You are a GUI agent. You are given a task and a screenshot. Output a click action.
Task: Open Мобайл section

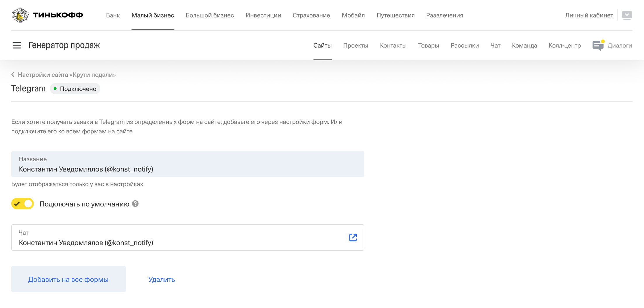tap(353, 15)
